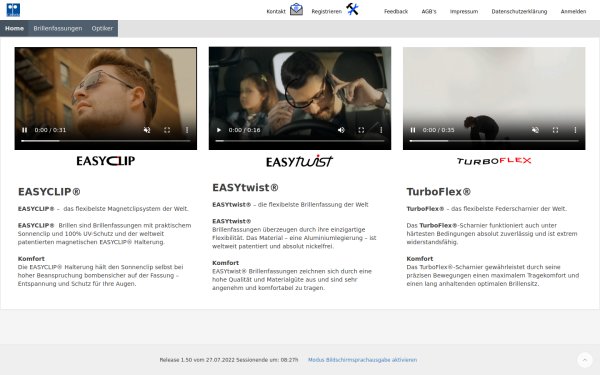
Task: Click the TurboFlex® heading
Action: 439,192
